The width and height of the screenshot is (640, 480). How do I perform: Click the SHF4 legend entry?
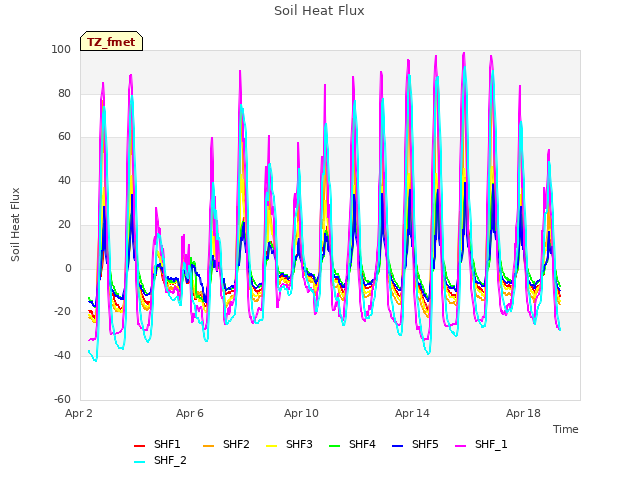352,444
